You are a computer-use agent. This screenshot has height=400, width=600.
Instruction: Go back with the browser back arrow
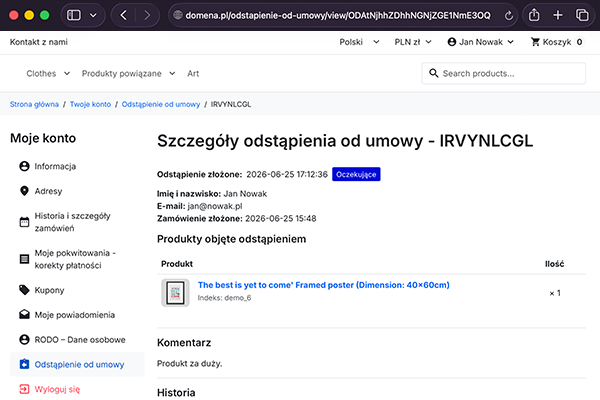pos(124,15)
